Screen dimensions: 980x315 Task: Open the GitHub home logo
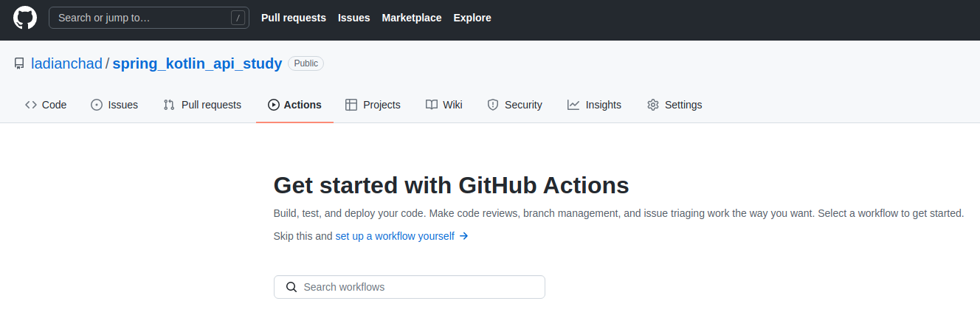click(25, 18)
